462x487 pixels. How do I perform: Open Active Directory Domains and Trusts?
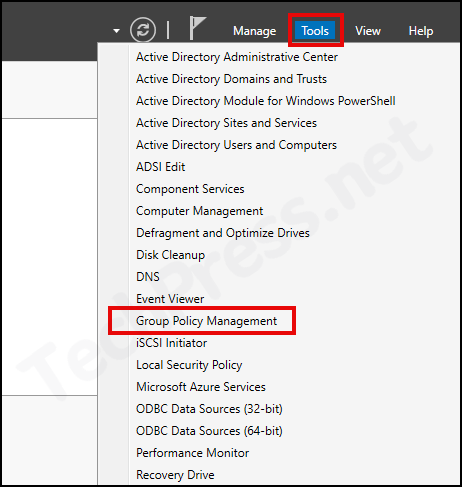tap(231, 79)
